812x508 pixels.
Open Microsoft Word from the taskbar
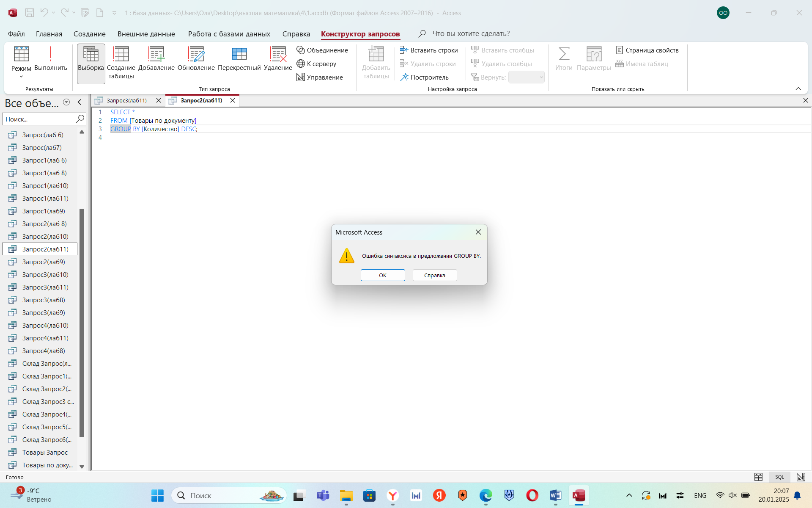555,495
